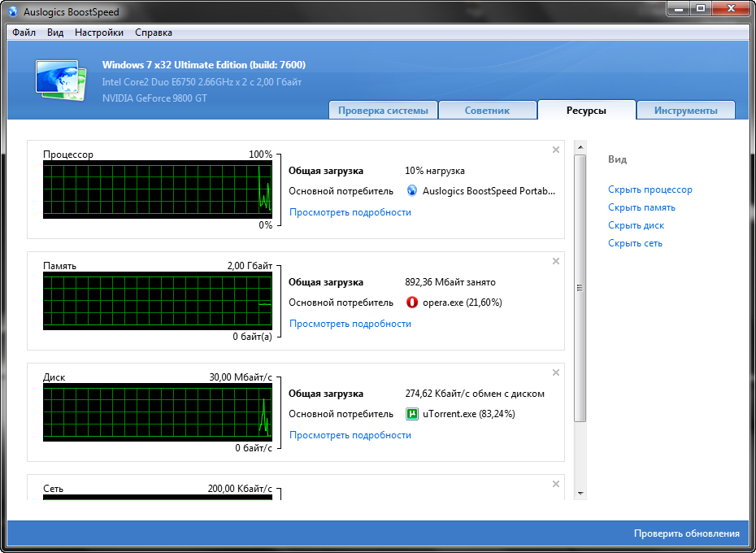Click Проверить обновления in the bottom bar
Image resolution: width=756 pixels, height=553 pixels.
pyautogui.click(x=687, y=533)
